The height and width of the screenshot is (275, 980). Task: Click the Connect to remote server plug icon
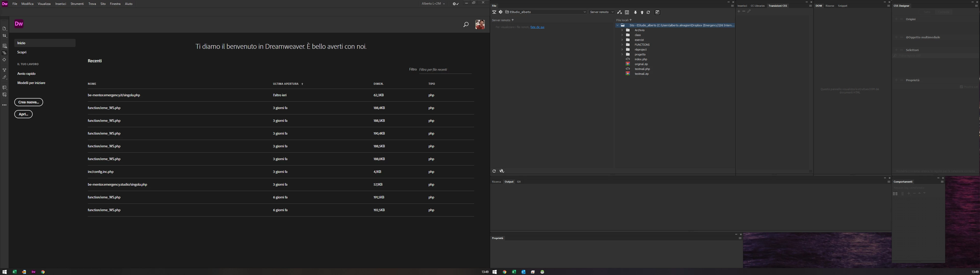619,12
